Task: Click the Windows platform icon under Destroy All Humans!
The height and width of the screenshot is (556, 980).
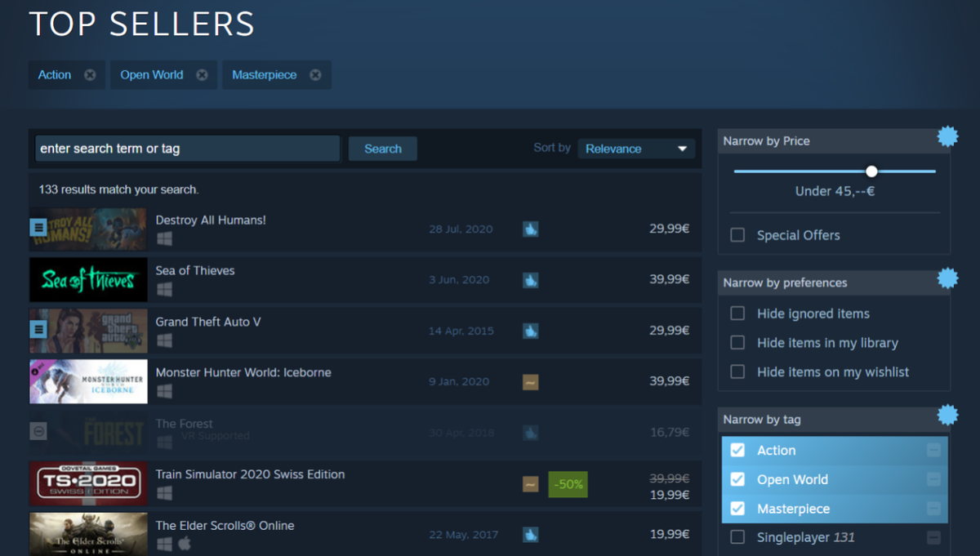Action: (164, 239)
